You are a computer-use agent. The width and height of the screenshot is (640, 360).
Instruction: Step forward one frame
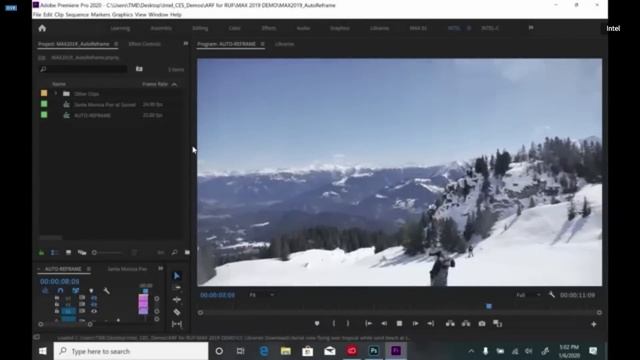pos(415,324)
